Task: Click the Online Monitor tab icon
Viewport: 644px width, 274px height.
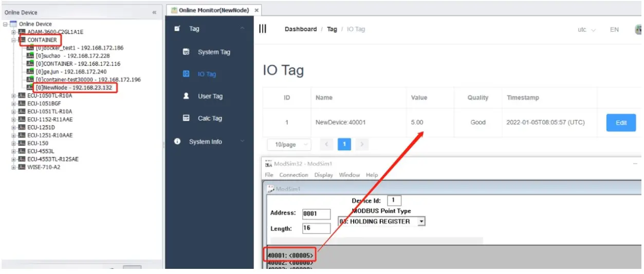Action: (x=174, y=10)
